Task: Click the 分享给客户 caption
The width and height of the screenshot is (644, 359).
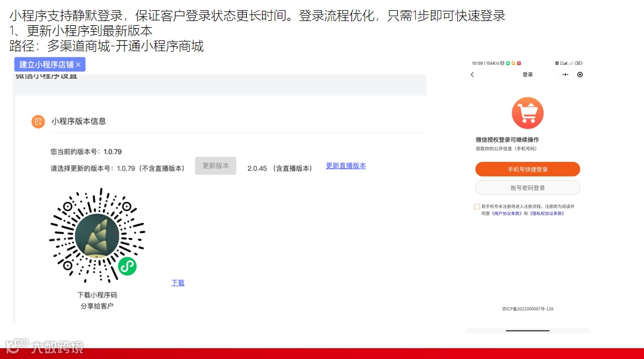Action: (x=97, y=306)
